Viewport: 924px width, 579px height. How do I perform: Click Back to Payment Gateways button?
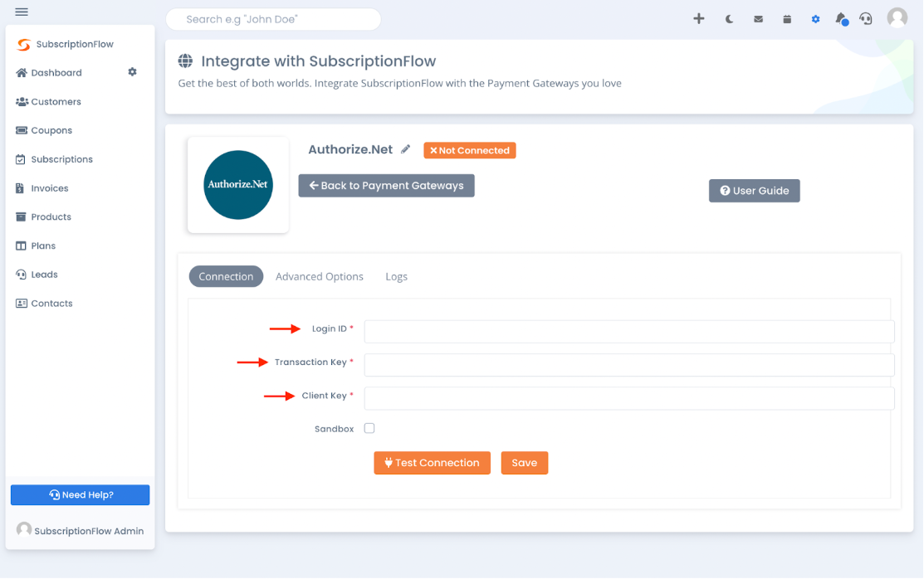[x=387, y=186]
